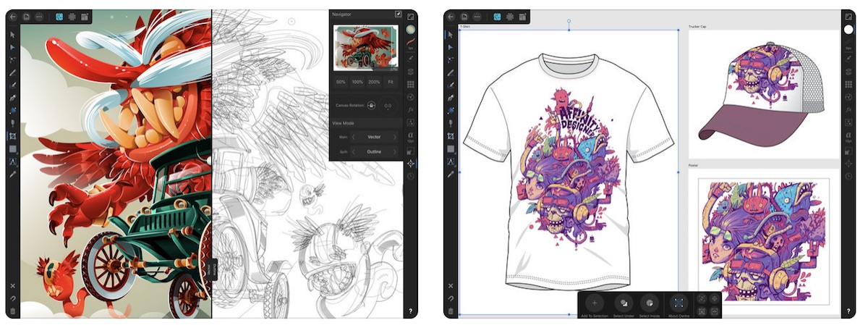Select the Rectangle shape tool in dragon artwork window

point(12,148)
